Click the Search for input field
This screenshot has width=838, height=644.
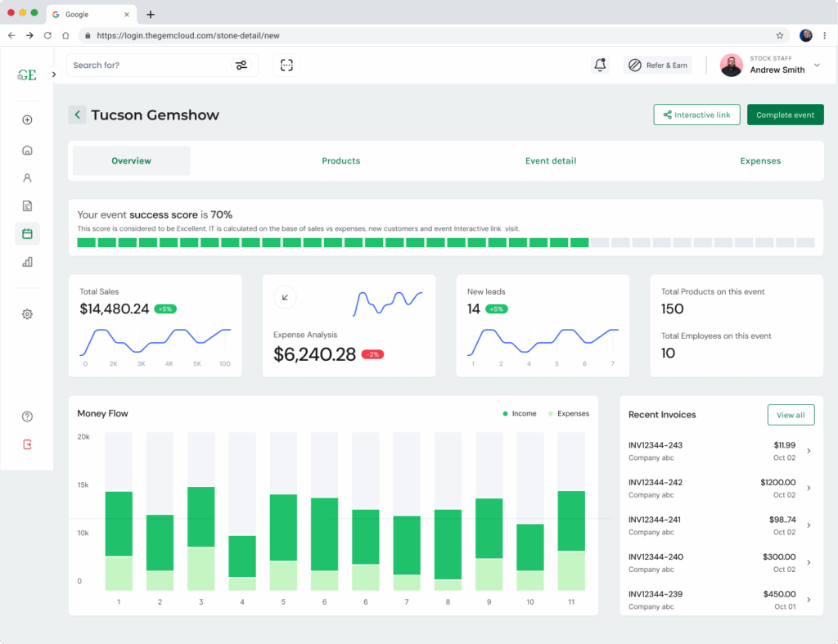pos(147,65)
